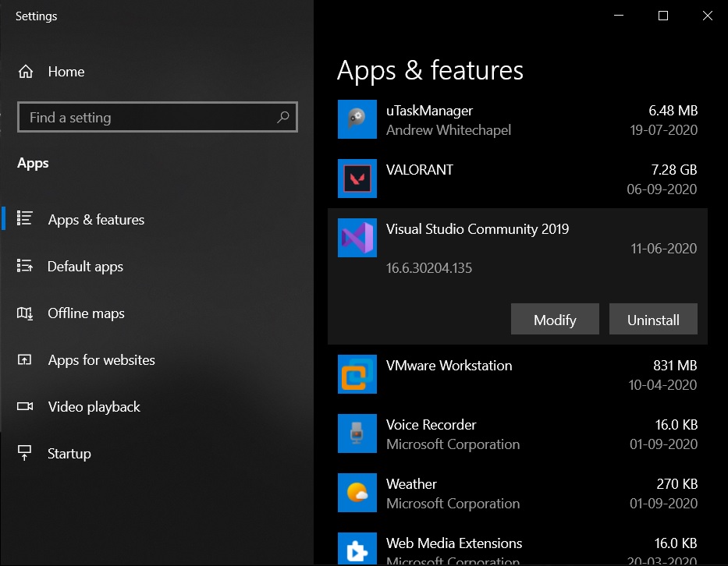The width and height of the screenshot is (728, 566).
Task: Click the Startup icon
Action: (25, 453)
